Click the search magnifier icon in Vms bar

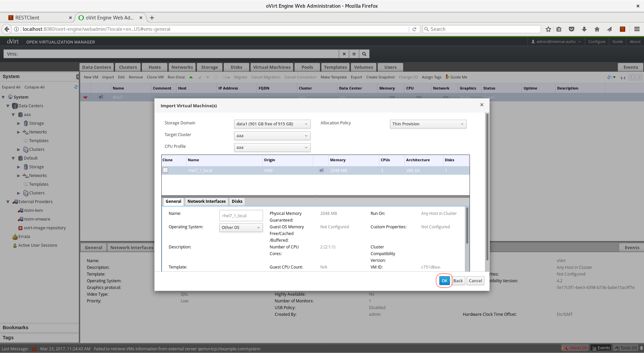click(x=364, y=54)
